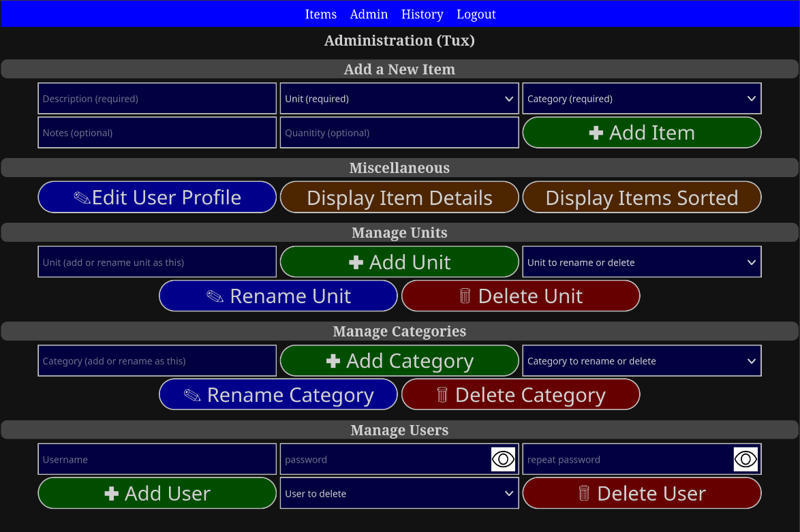Click the green Add Item button
Image resolution: width=800 pixels, height=532 pixels.
pyautogui.click(x=642, y=133)
